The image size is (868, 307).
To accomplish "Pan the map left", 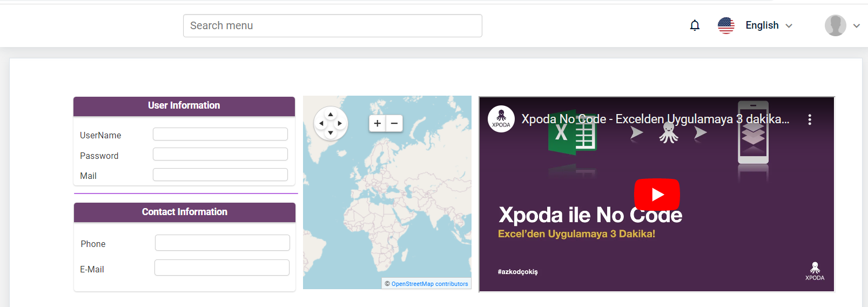I will click(x=321, y=123).
